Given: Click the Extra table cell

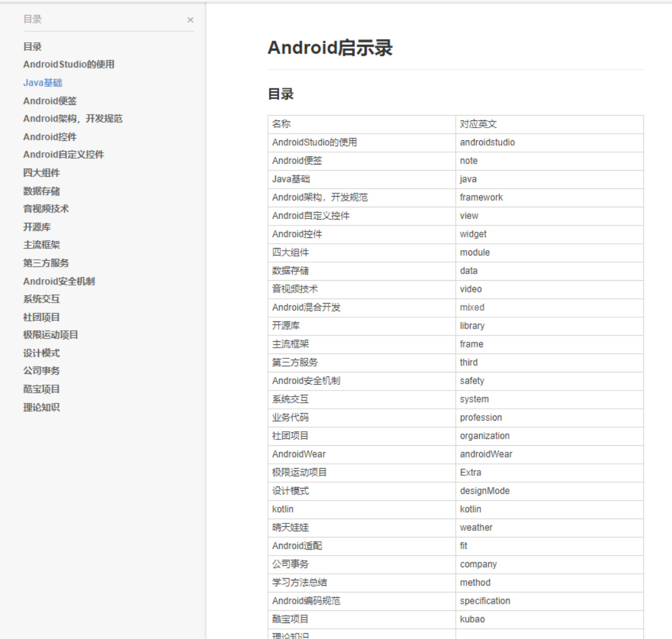Looking at the screenshot, I should click(x=550, y=473).
